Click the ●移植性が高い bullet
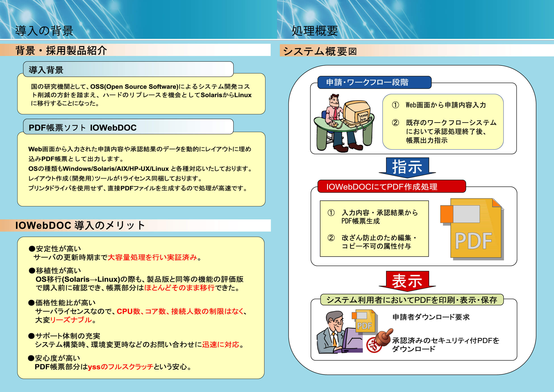Image resolution: width=554 pixels, height=392 pixels. tap(55, 271)
